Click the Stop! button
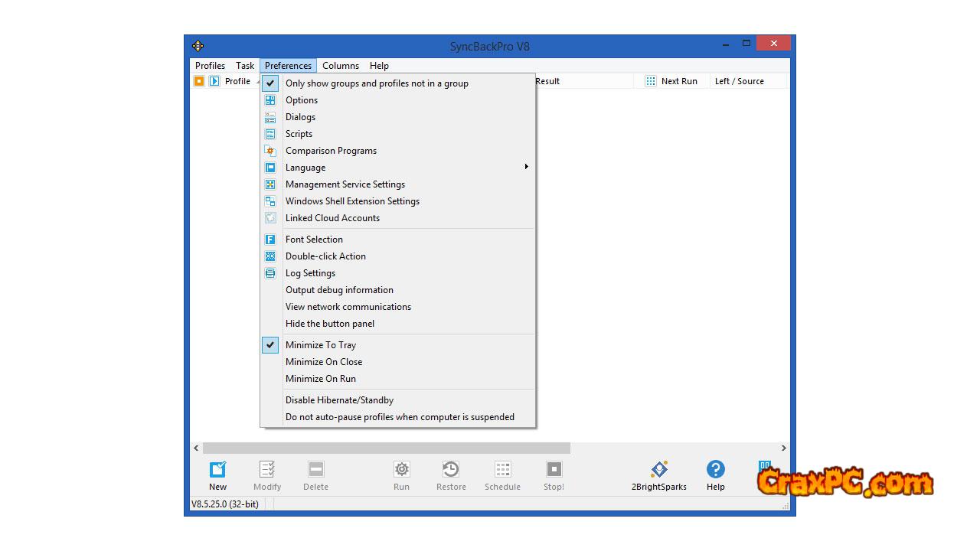 point(554,475)
